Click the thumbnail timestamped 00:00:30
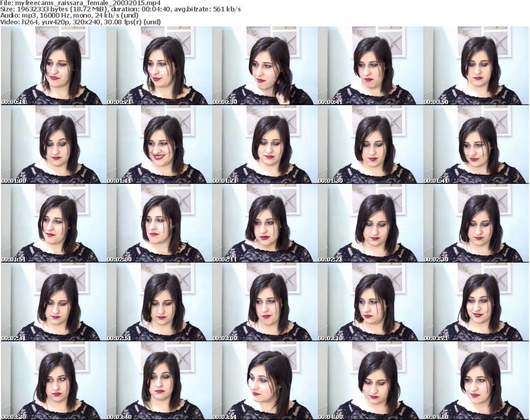The image size is (530, 420). [264, 66]
